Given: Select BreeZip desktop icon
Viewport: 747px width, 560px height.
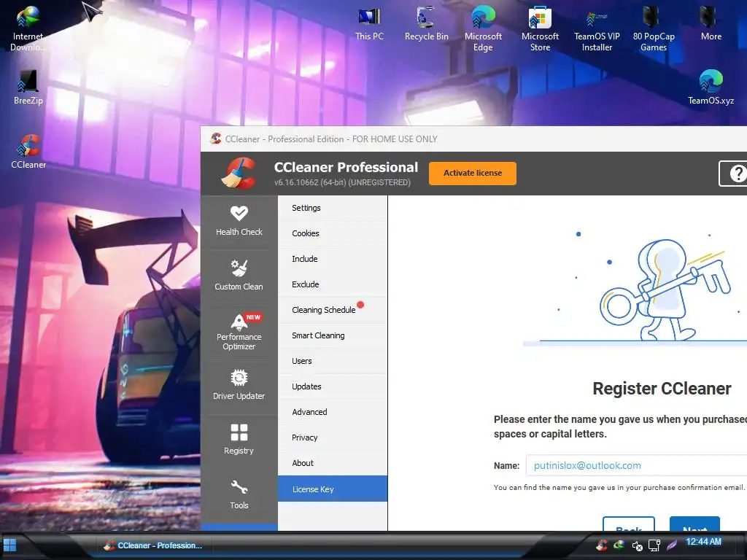Looking at the screenshot, I should [x=28, y=87].
